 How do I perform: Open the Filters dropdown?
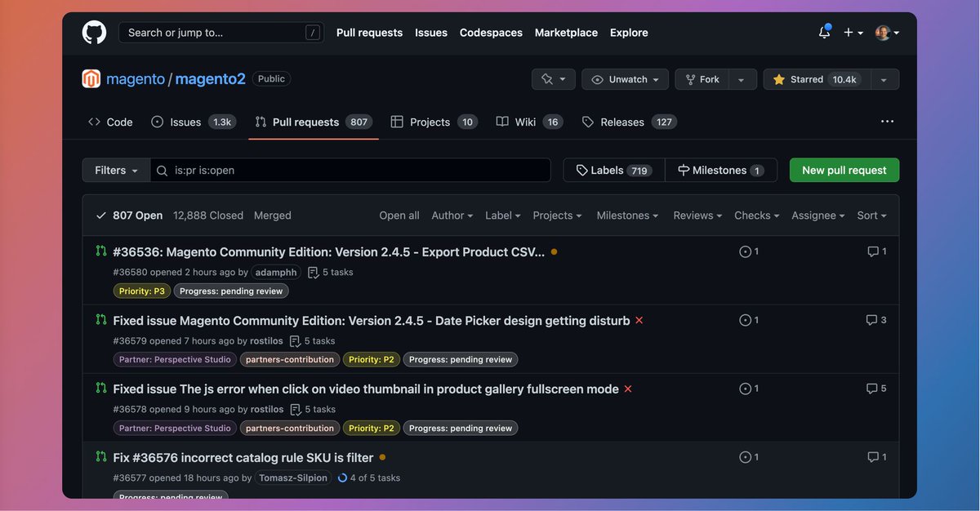pos(116,170)
